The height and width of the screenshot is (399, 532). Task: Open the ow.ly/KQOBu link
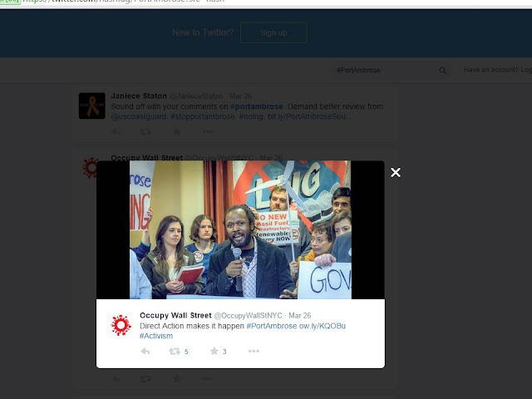[x=323, y=326]
